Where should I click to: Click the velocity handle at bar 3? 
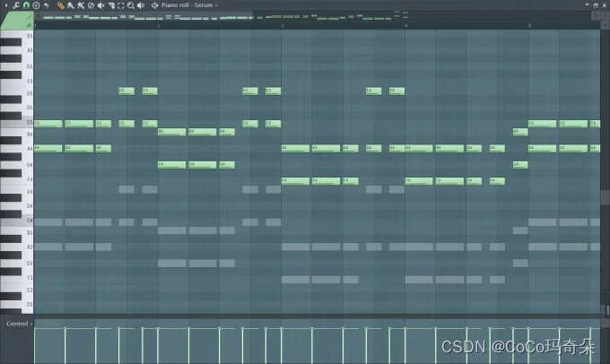[282, 329]
